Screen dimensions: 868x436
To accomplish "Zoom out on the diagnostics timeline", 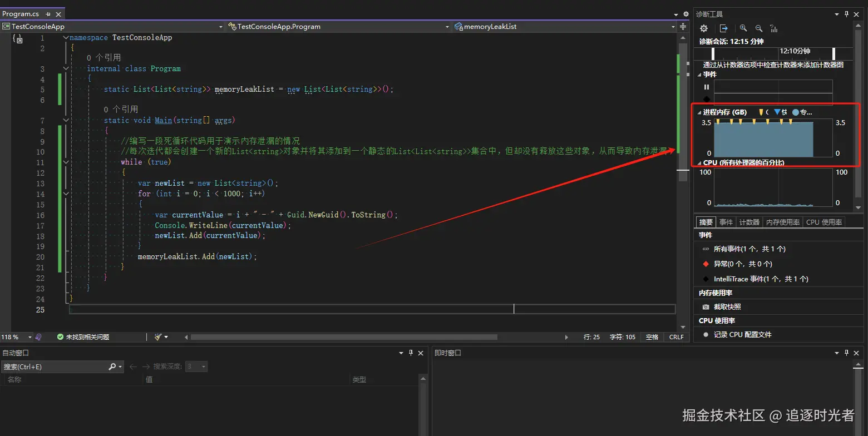I will point(758,28).
